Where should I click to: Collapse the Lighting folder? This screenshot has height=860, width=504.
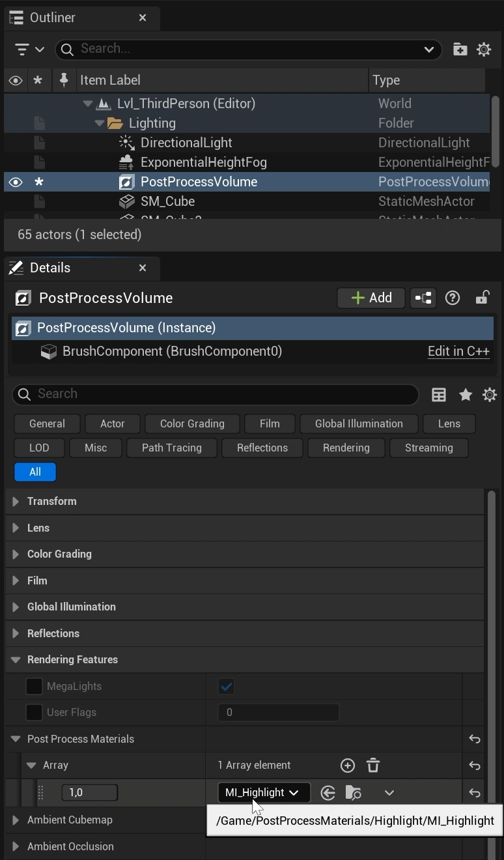coord(100,123)
